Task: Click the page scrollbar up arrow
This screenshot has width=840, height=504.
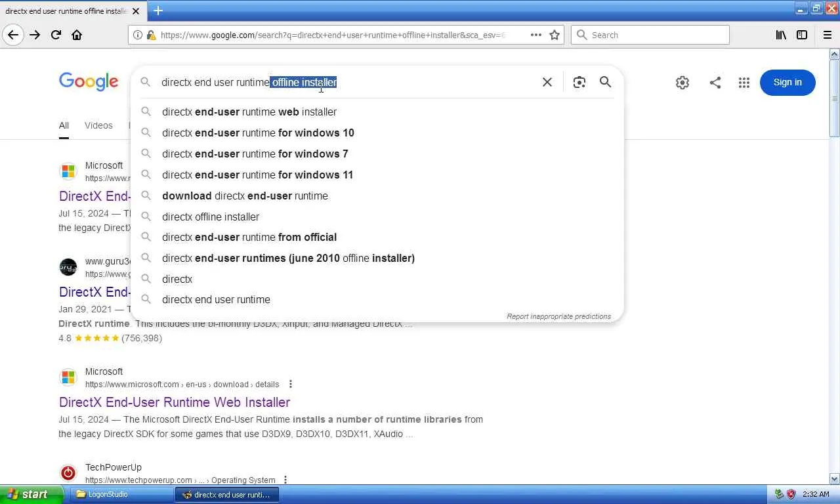Action: [835, 54]
